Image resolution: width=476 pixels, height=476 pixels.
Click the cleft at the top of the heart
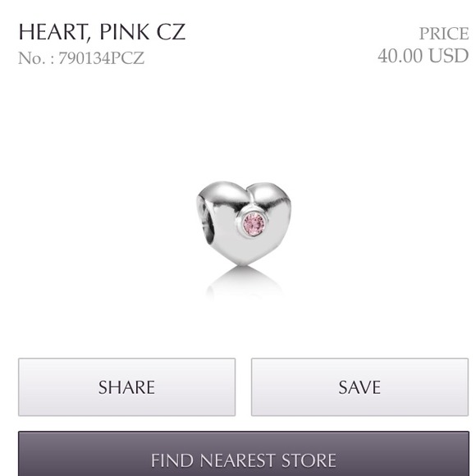pyautogui.click(x=249, y=191)
